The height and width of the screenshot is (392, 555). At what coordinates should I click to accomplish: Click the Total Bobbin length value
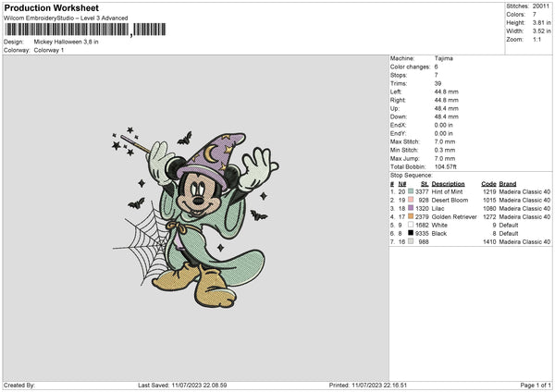[x=448, y=166]
